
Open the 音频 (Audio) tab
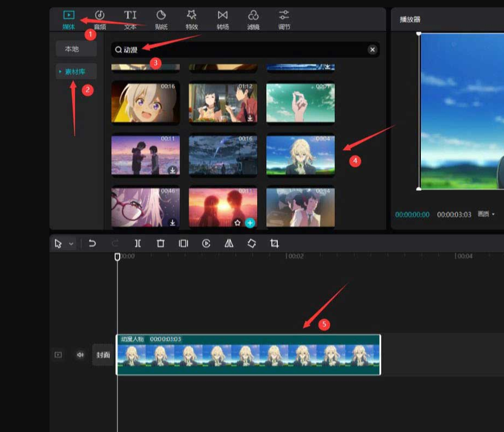(99, 20)
